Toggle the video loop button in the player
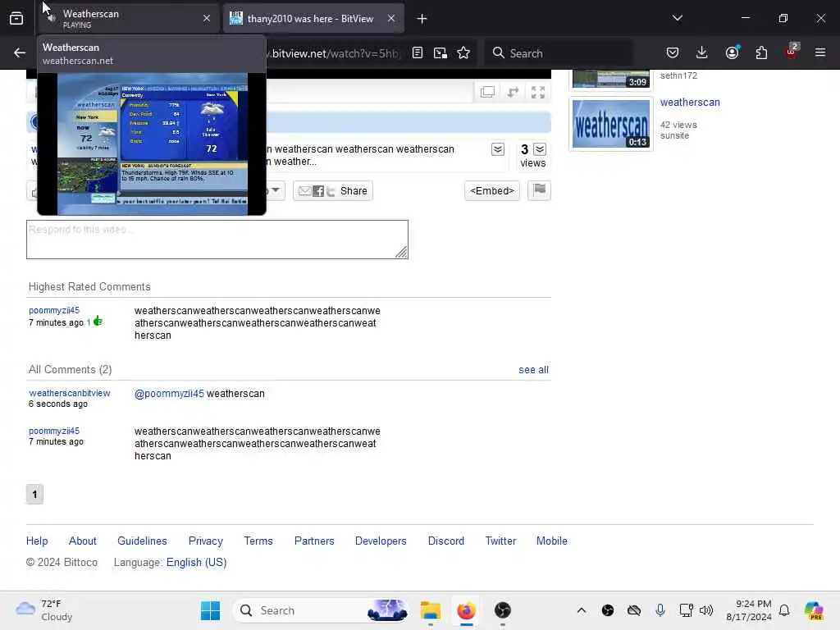The width and height of the screenshot is (840, 630). point(514,92)
